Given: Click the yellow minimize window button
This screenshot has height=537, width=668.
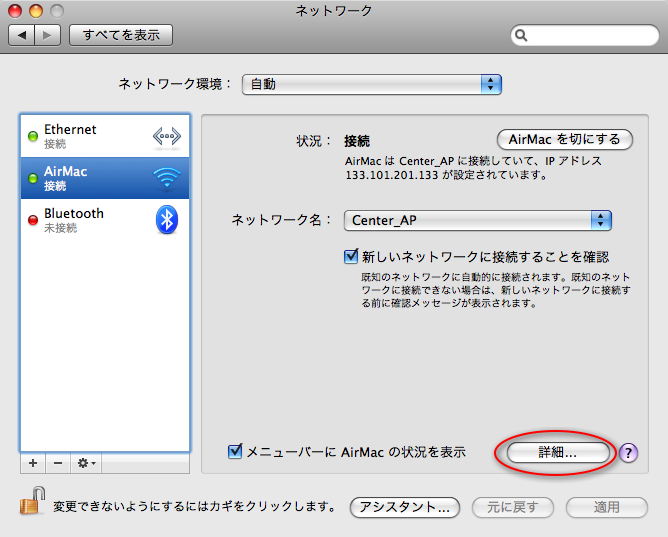Looking at the screenshot, I should pos(36,11).
